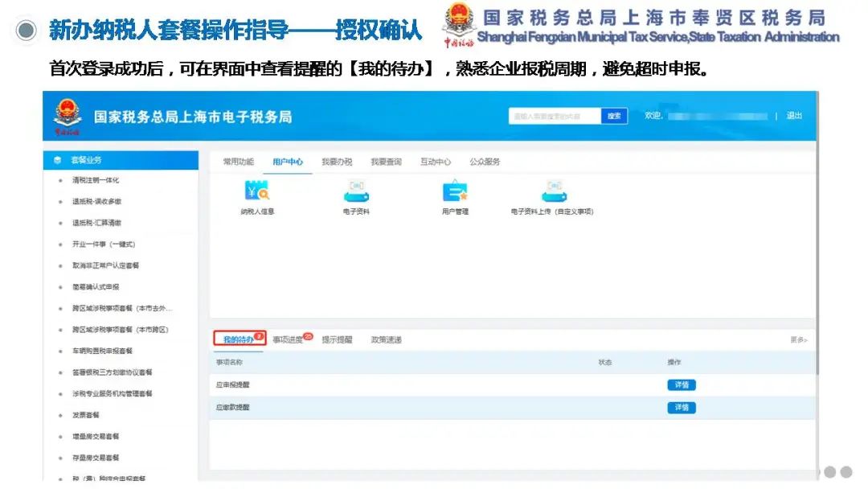Screen dimensions: 868x489
Task: Click the tax bureau emblem in the portal header
Action: [x=68, y=117]
